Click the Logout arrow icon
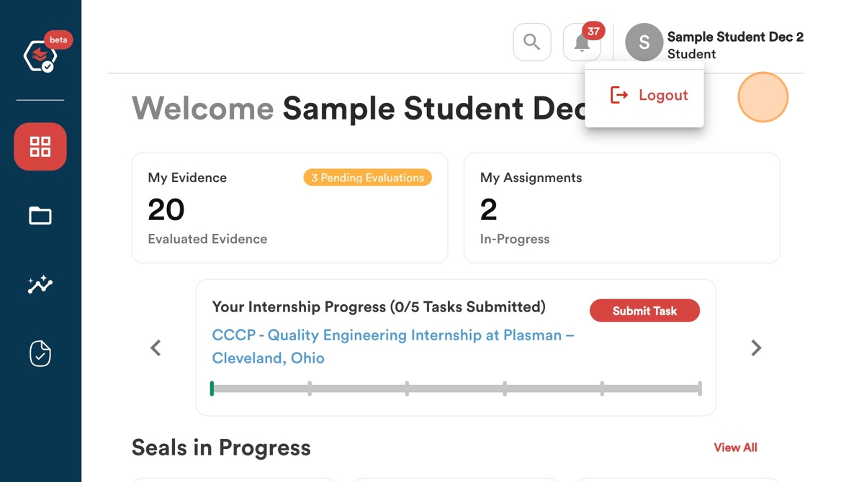This screenshot has width=864, height=482. point(619,95)
